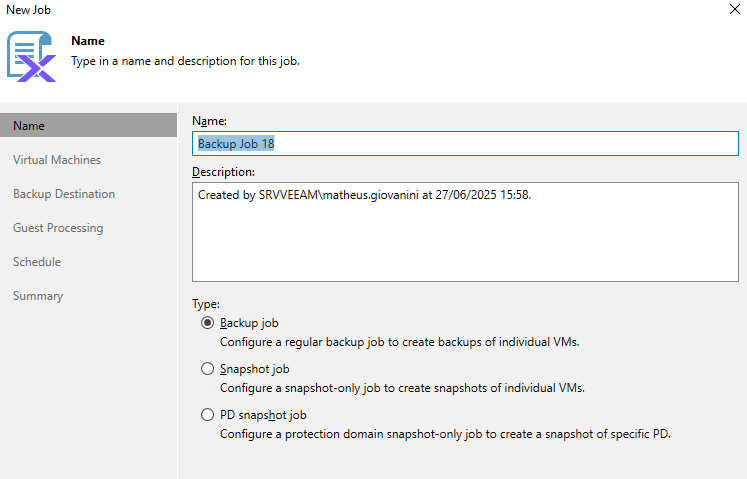
Task: Click the "Name:" field label
Action: (209, 121)
